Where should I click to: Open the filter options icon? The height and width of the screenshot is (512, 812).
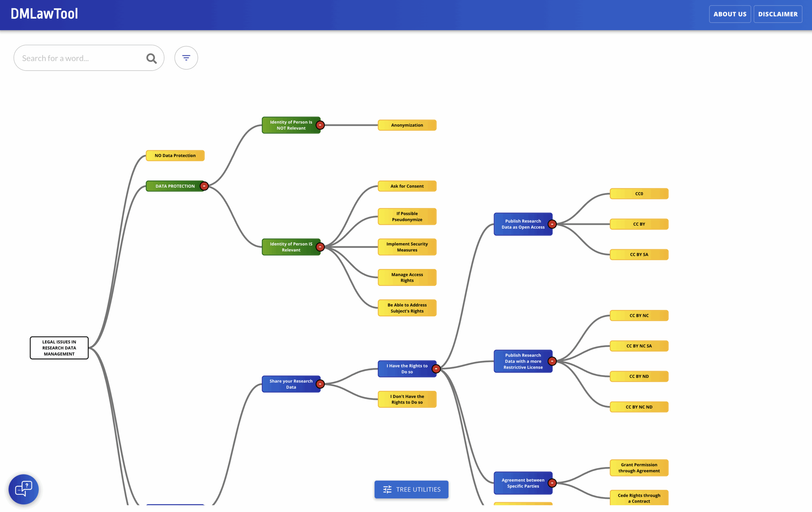(x=186, y=58)
